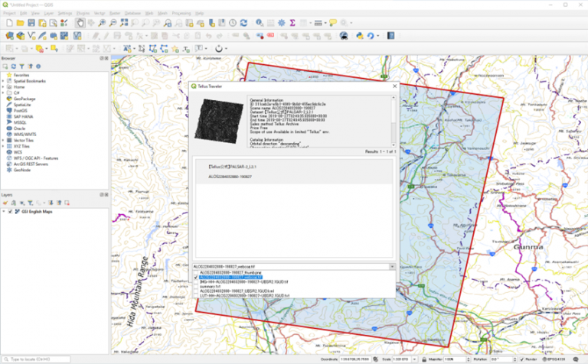This screenshot has height=364, width=588.
Task: Open the Scale dropdown in status bar
Action: (x=414, y=359)
